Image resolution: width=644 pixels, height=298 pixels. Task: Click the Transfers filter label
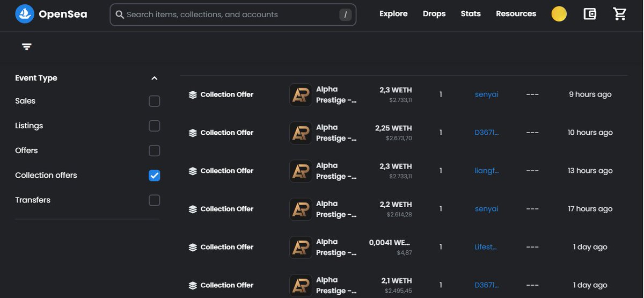[x=33, y=200]
